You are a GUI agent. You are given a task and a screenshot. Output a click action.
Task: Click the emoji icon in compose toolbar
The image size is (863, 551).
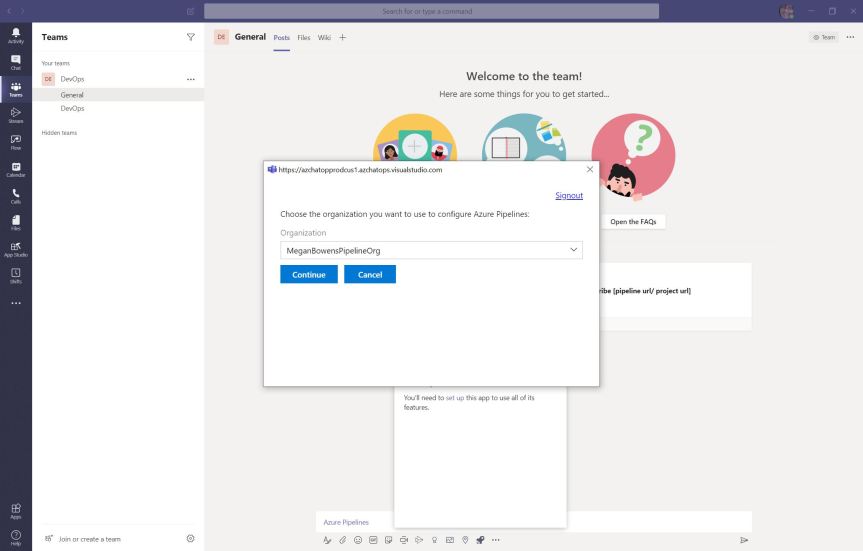358,540
